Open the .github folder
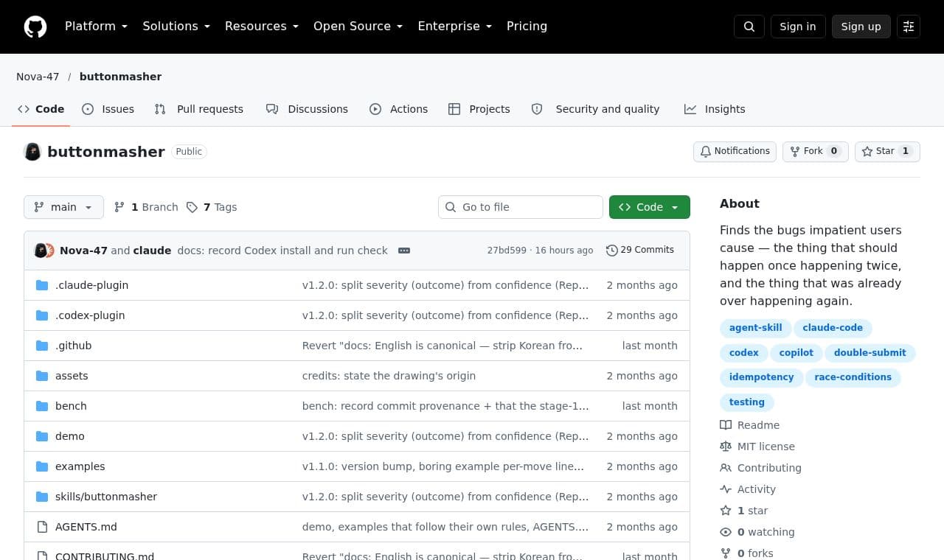The height and width of the screenshot is (560, 944). 73,346
